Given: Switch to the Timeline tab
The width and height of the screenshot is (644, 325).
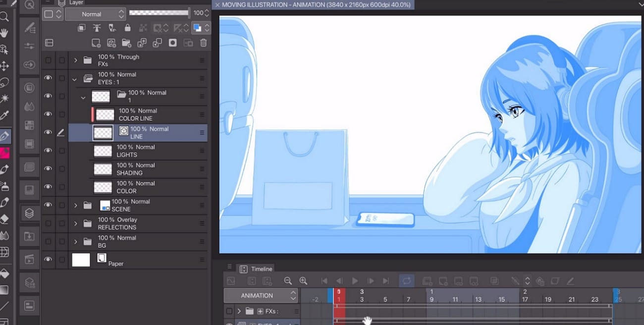Looking at the screenshot, I should coord(256,269).
